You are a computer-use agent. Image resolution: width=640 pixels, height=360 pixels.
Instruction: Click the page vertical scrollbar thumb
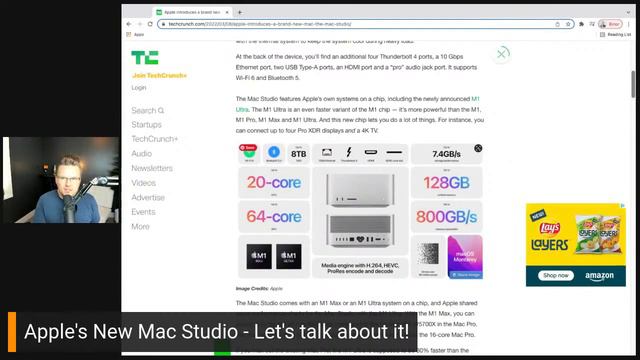[x=633, y=84]
